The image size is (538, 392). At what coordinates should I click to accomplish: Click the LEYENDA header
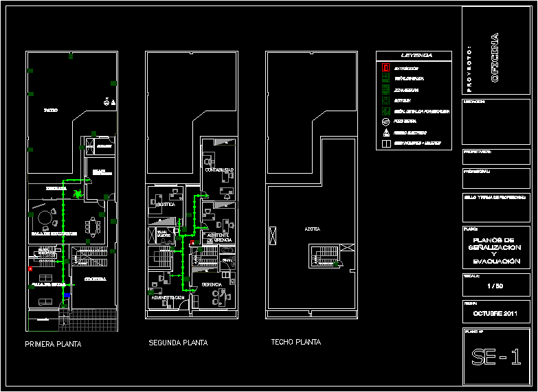tap(416, 55)
